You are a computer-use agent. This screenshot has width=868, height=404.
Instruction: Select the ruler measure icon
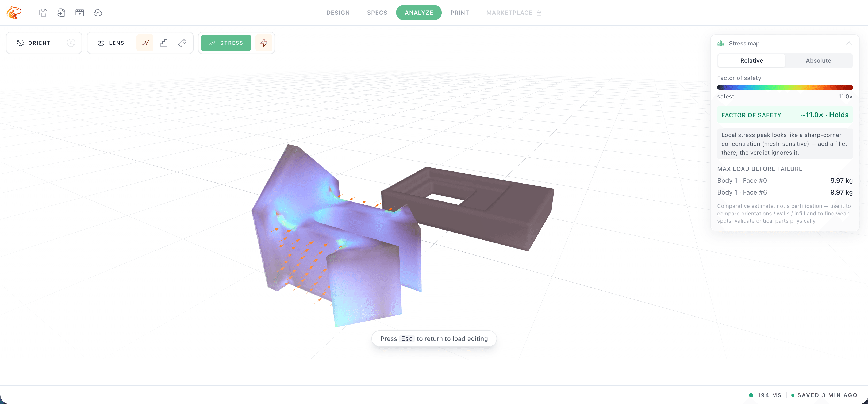pos(182,43)
